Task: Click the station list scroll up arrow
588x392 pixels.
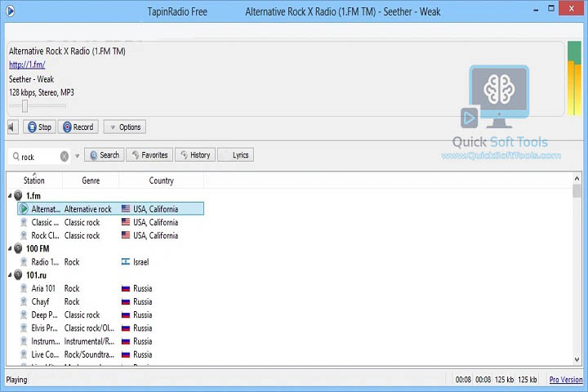Action: coord(577,179)
